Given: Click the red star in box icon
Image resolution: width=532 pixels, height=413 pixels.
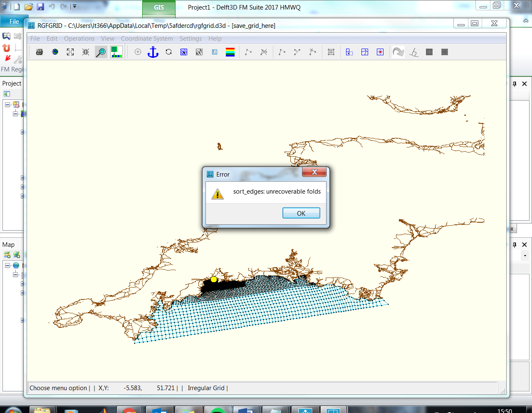Looking at the screenshot, I should pyautogui.click(x=380, y=52).
